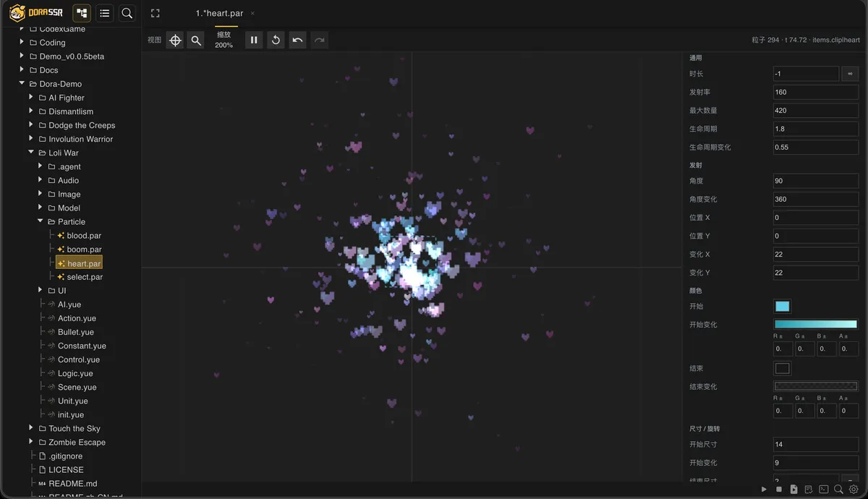The height and width of the screenshot is (499, 868).
Task: Close the heart.par tab
Action: (x=252, y=14)
